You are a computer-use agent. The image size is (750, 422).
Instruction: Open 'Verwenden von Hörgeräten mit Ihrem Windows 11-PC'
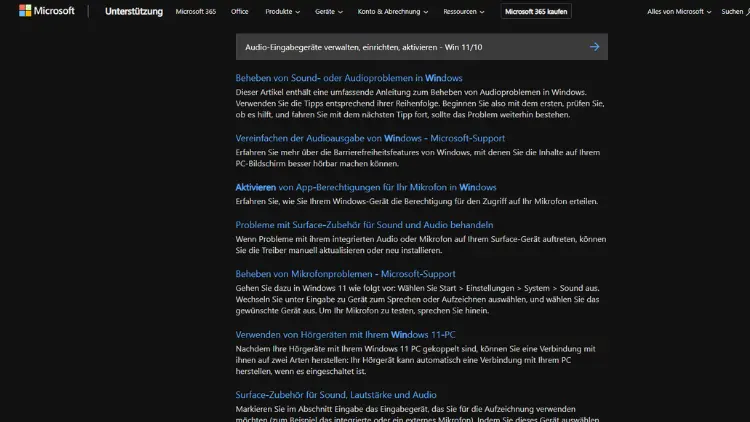click(345, 335)
